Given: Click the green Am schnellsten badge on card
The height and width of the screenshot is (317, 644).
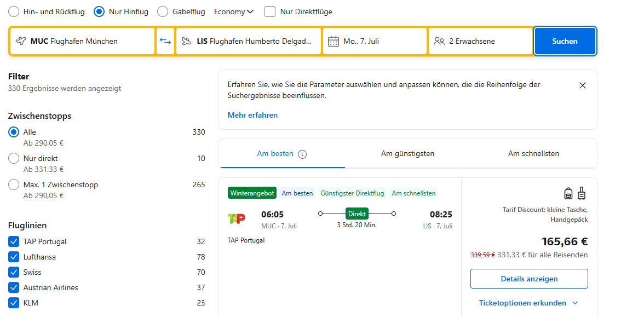Looking at the screenshot, I should point(413,193).
